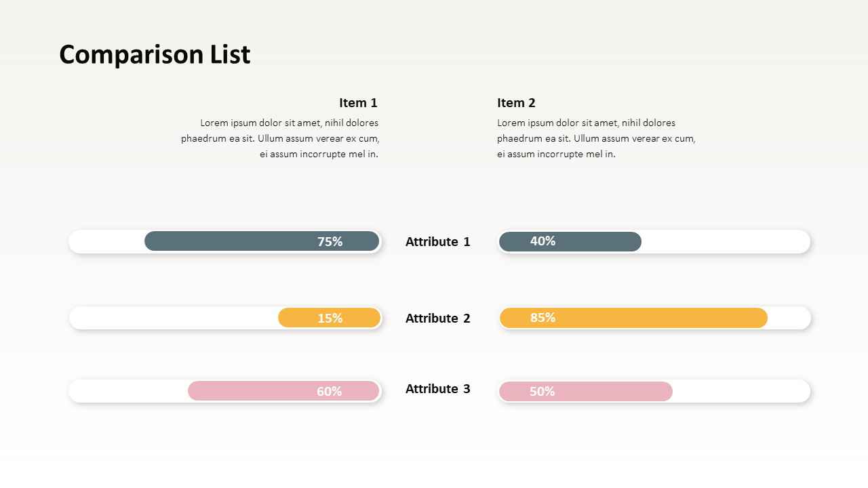Select the gray 40% progress bar
Image resolution: width=868 pixels, height=488 pixels.
(x=570, y=241)
